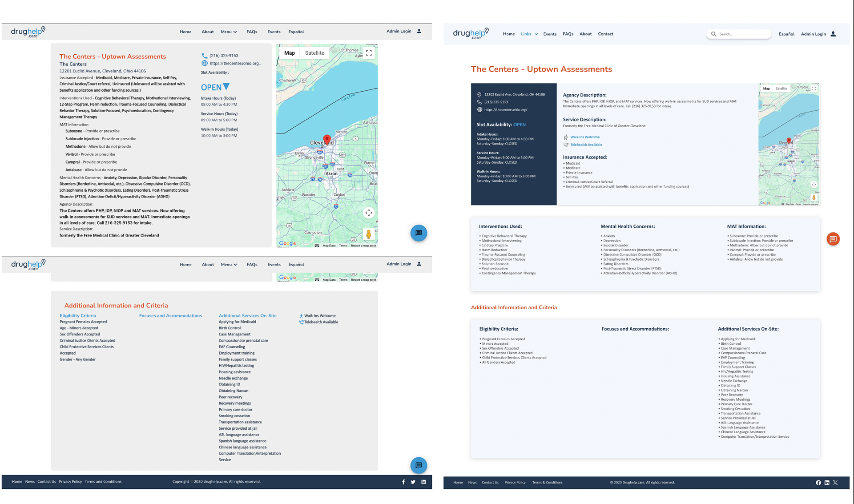
Task: Open Contact in the right header
Action: [605, 34]
